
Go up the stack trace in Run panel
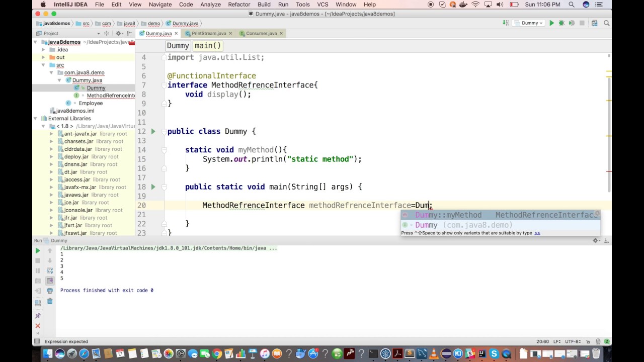(50, 250)
